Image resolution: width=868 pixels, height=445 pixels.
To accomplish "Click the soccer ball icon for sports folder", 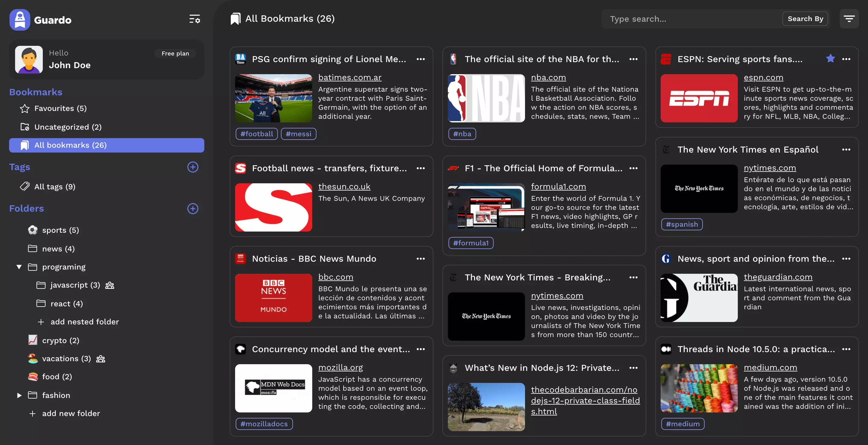I will coord(33,230).
